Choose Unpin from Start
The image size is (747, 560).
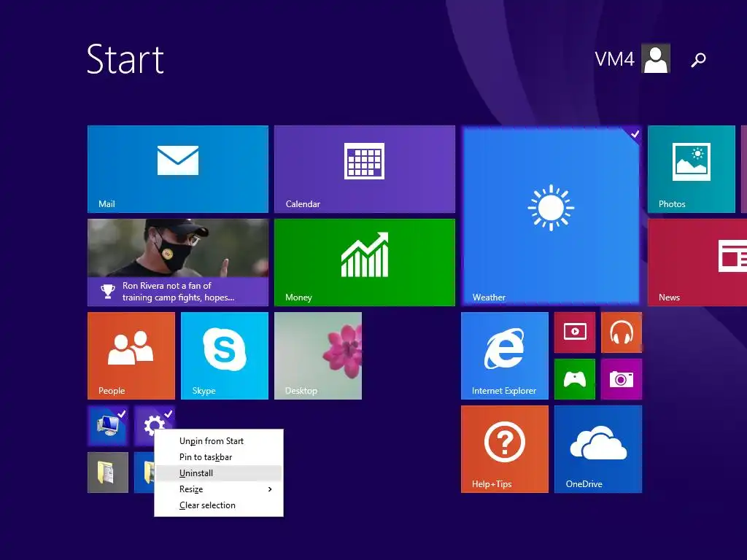point(219,441)
